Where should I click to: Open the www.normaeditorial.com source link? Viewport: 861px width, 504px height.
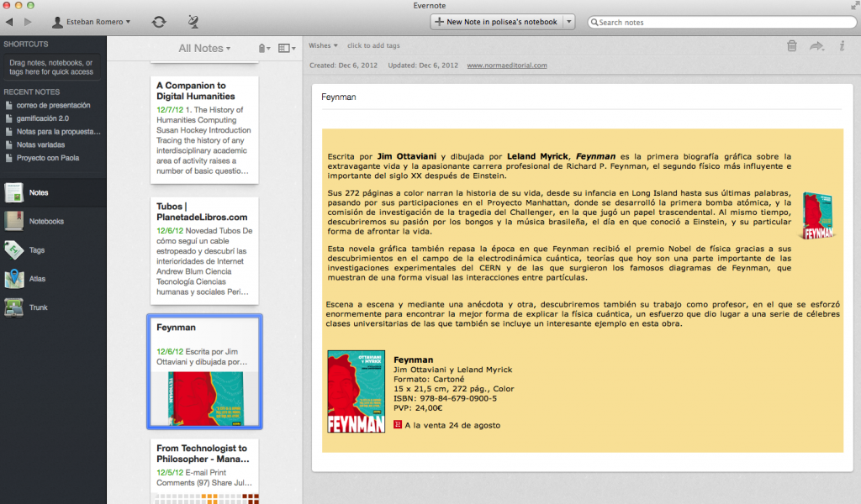point(507,66)
